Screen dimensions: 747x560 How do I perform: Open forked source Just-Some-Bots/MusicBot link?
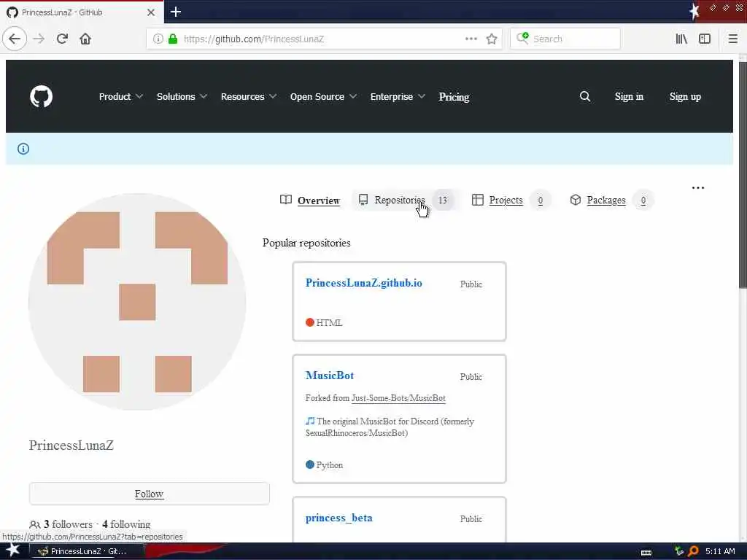click(398, 398)
